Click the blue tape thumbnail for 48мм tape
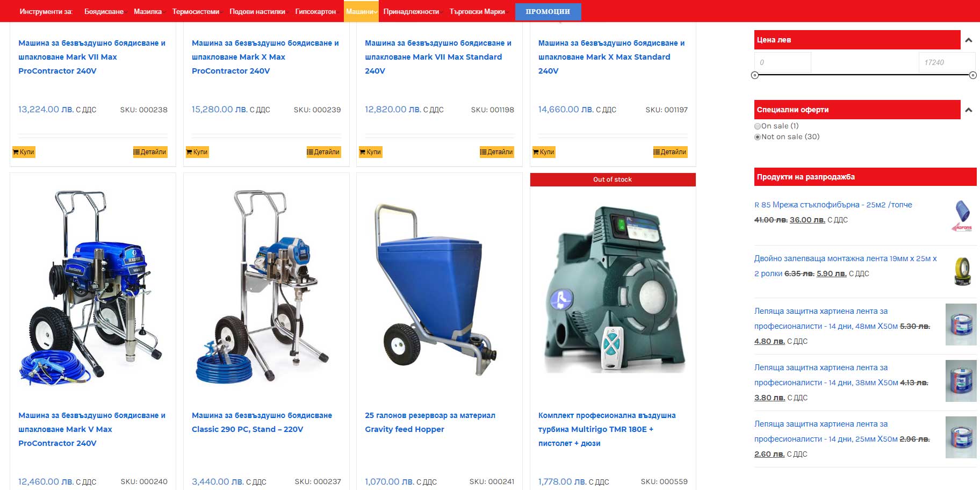Image resolution: width=980 pixels, height=490 pixels. [x=961, y=325]
